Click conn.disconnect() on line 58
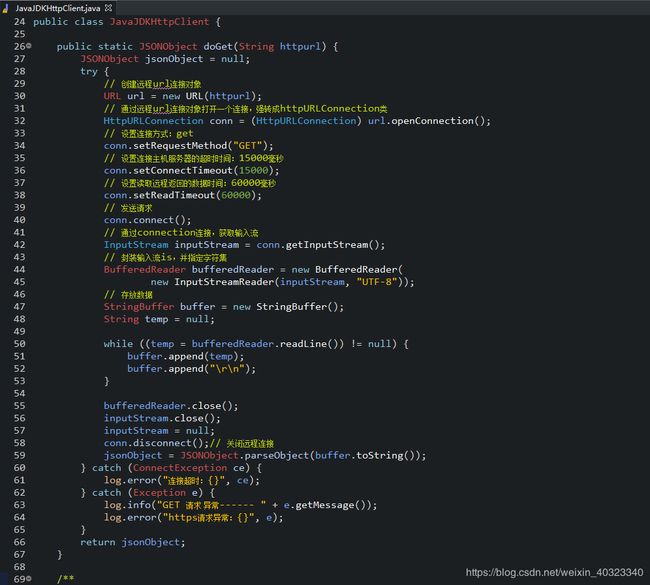The height and width of the screenshot is (585, 650). click(x=153, y=443)
